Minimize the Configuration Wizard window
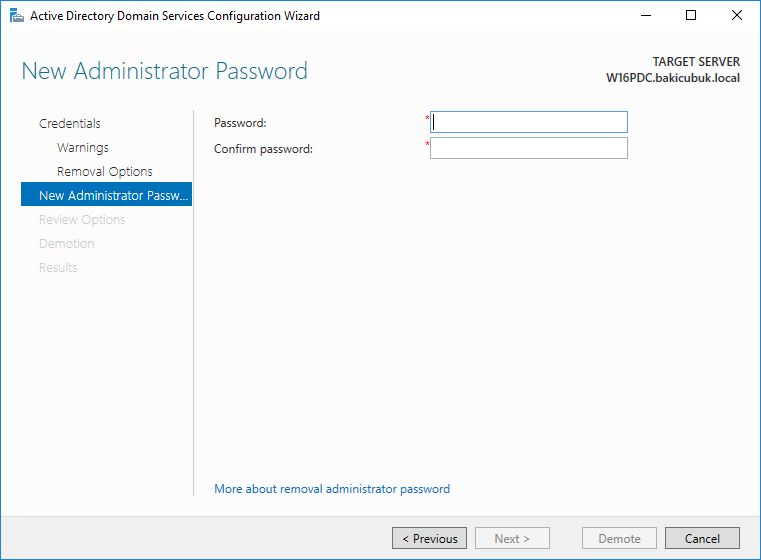 [646, 16]
